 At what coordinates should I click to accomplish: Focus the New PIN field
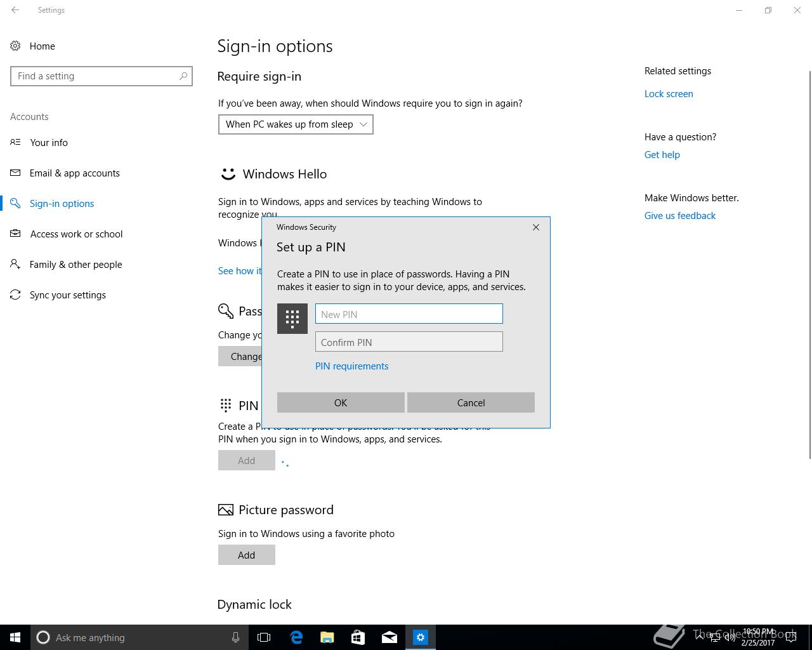pos(409,314)
